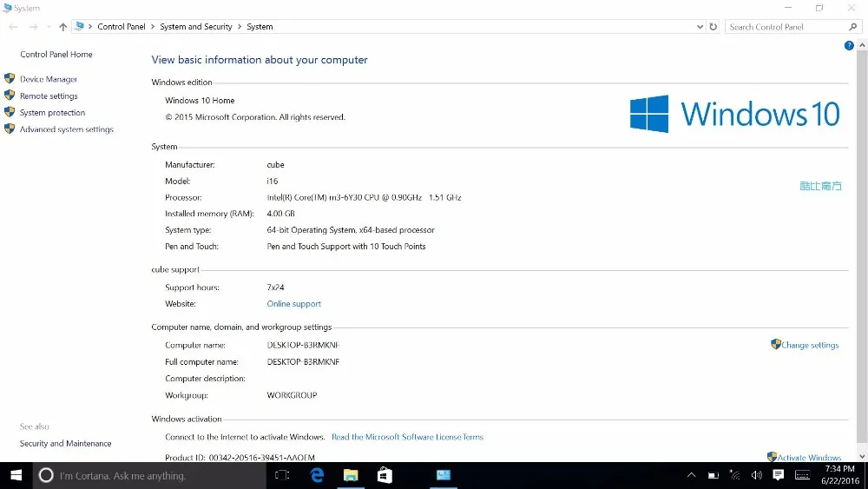Select the Control Panel taskbar button
Viewport: 868px width, 489px height.
coord(444,475)
